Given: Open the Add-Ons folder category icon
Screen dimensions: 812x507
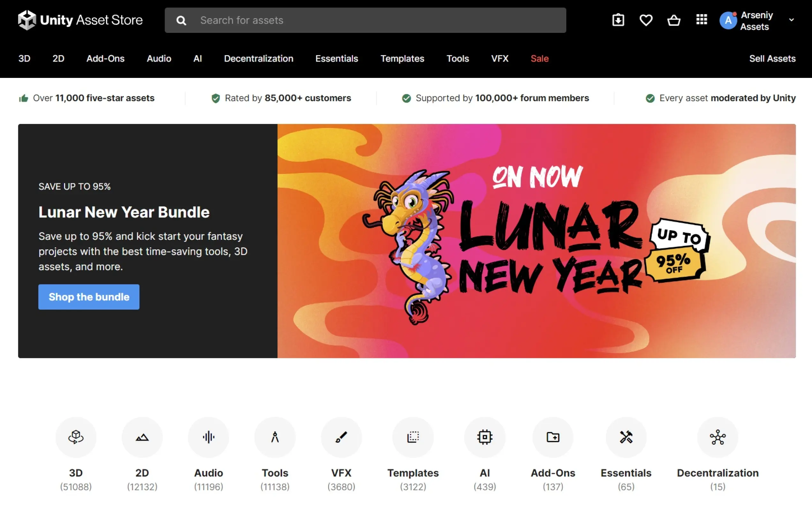Looking at the screenshot, I should point(553,437).
